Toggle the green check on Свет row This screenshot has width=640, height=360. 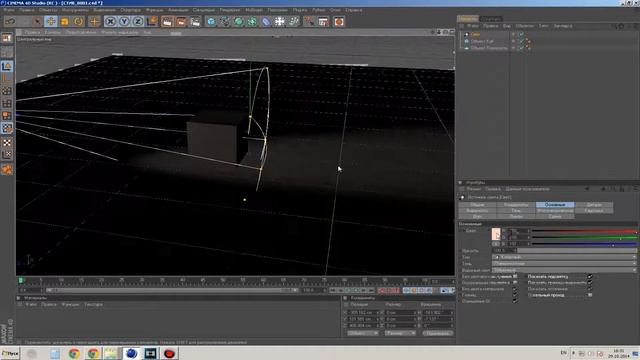point(521,35)
